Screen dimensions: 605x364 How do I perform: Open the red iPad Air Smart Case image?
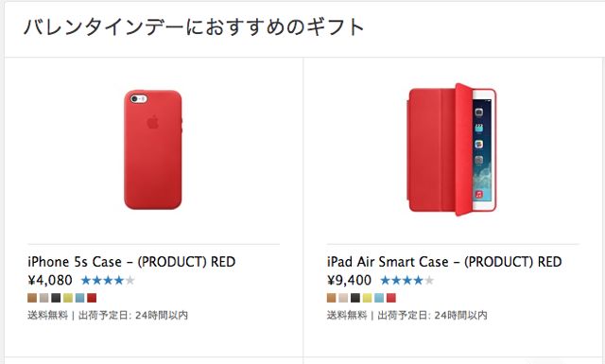[452, 149]
